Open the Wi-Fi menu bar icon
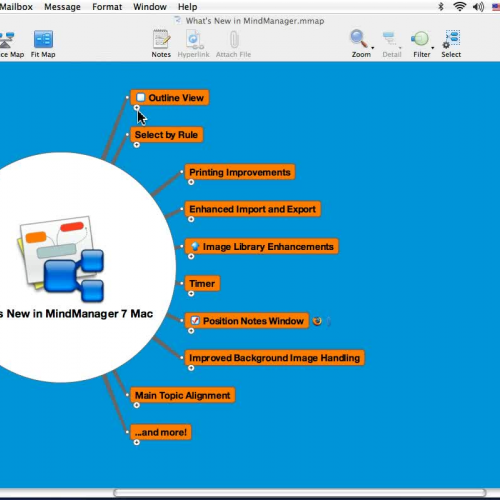Image resolution: width=500 pixels, height=500 pixels. (460, 6)
